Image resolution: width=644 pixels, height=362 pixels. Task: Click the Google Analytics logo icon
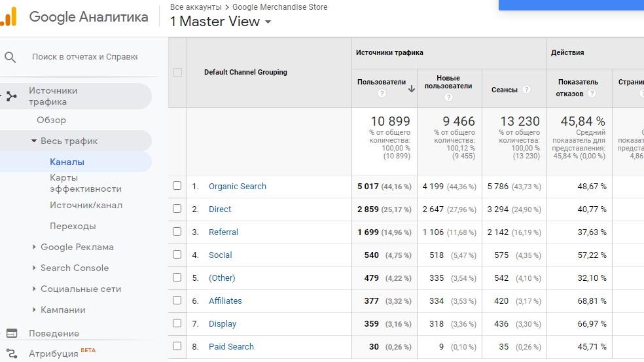pos(9,17)
